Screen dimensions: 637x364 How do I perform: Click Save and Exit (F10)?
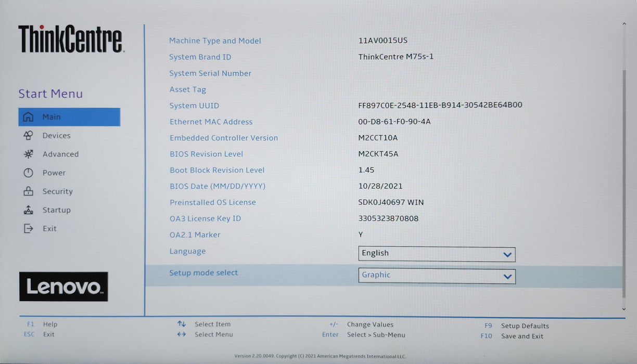[x=522, y=336]
